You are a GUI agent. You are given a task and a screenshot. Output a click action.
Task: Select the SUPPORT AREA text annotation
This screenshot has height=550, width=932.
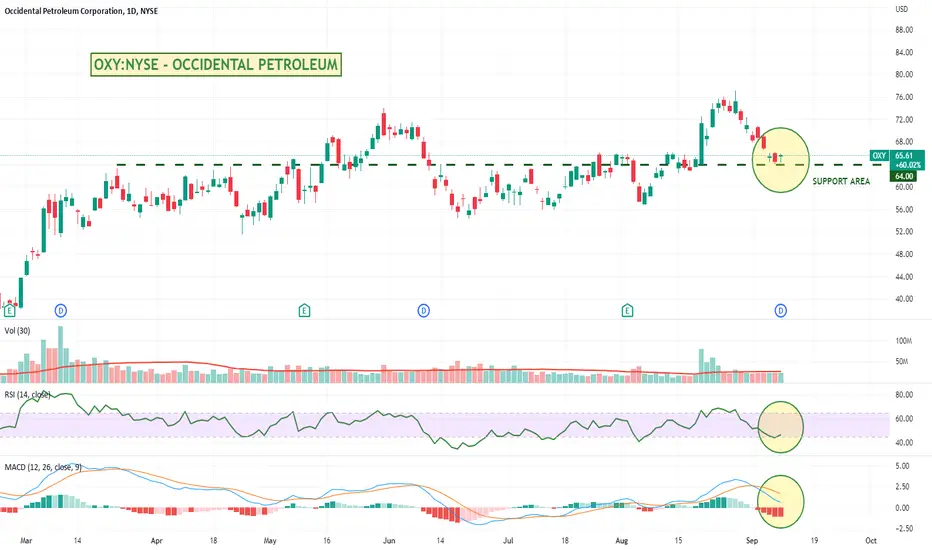click(841, 181)
